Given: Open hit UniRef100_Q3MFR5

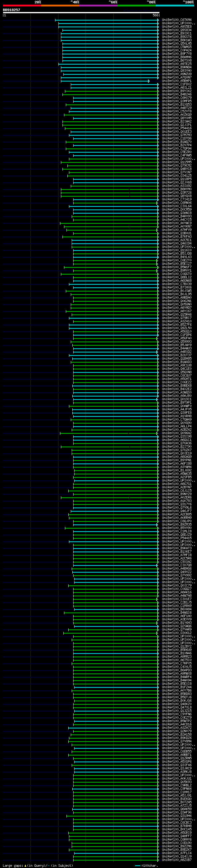Looking at the screenshot, I should click(177, 101).
